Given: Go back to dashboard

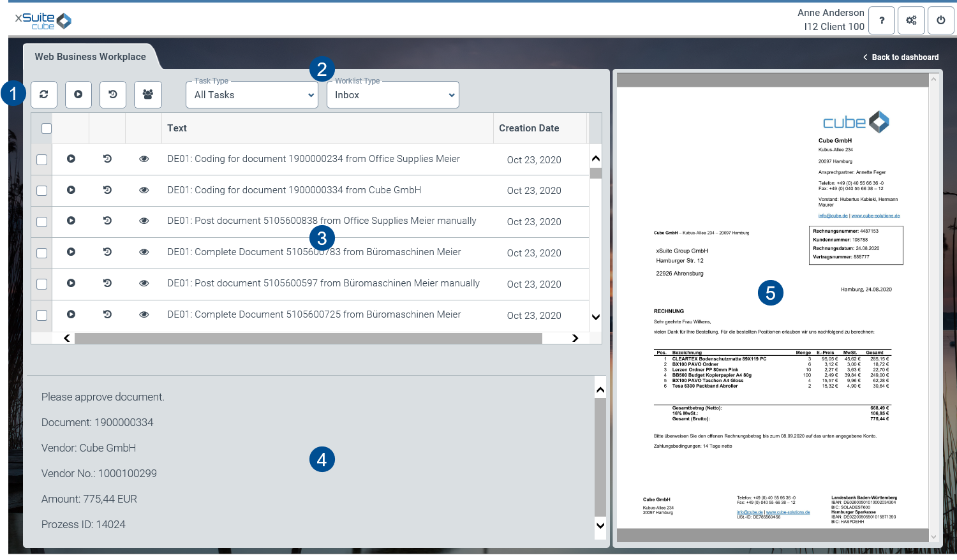Looking at the screenshot, I should pyautogui.click(x=900, y=57).
